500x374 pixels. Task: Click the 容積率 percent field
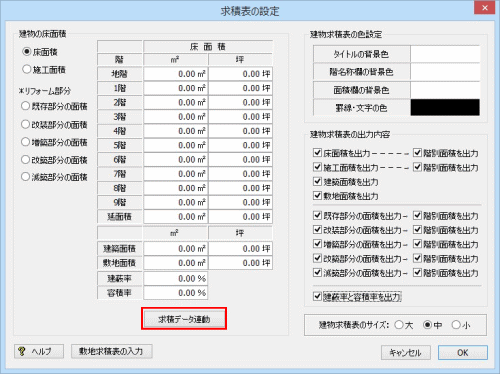176,293
